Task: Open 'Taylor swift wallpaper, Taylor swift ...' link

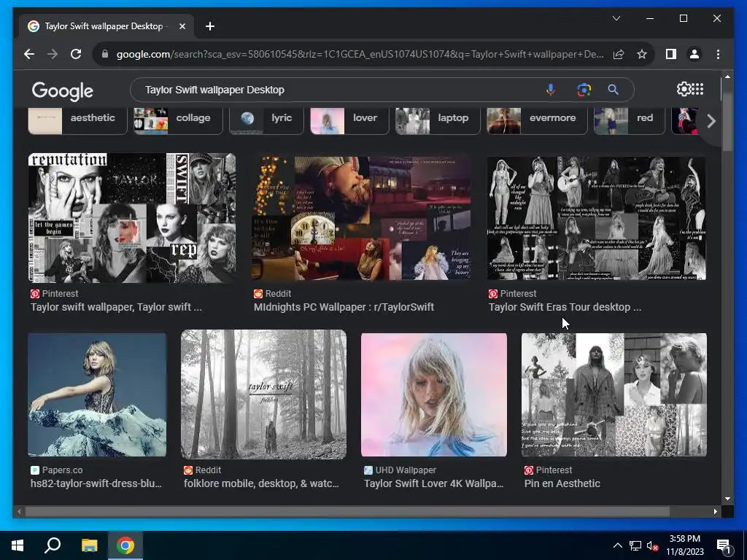Action: [116, 307]
